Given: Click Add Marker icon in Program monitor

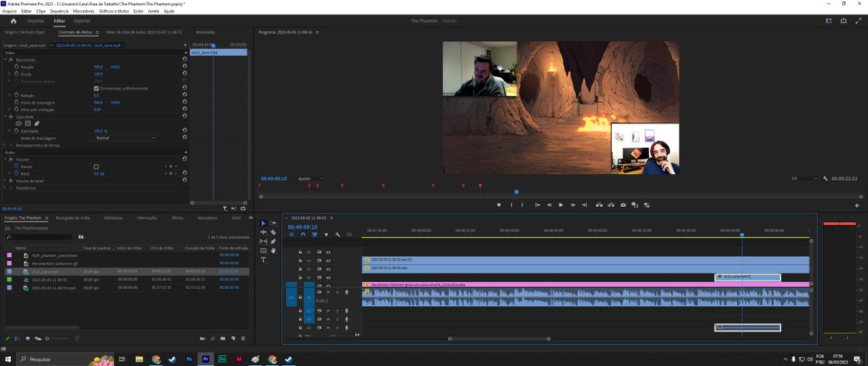Looking at the screenshot, I should tap(498, 205).
